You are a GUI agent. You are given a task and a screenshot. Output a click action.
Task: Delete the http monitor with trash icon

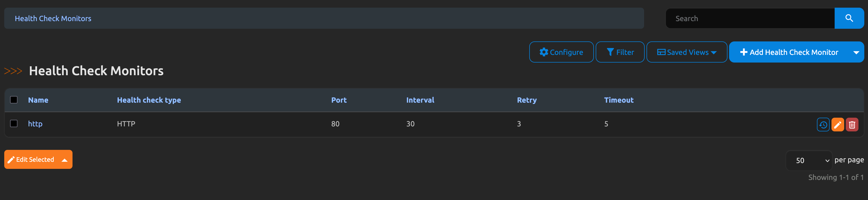coord(852,125)
